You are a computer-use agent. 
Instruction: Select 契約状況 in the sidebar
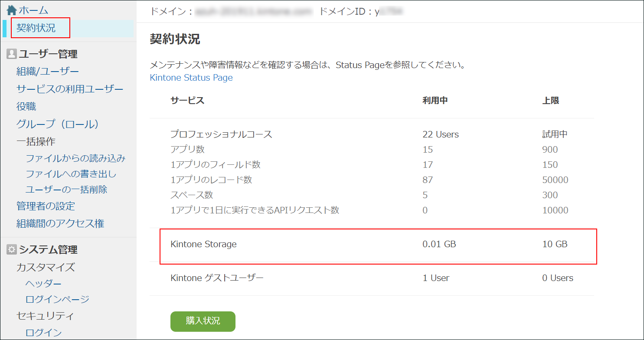coord(39,28)
